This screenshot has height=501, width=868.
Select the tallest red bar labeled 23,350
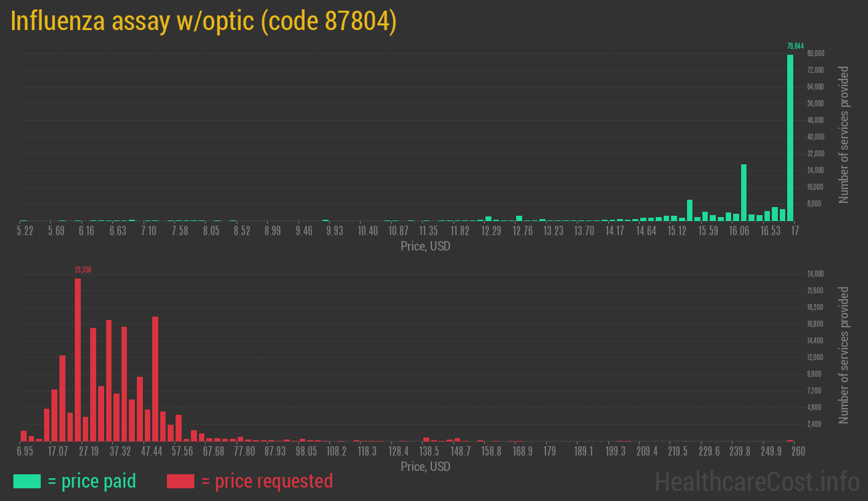tap(77, 359)
